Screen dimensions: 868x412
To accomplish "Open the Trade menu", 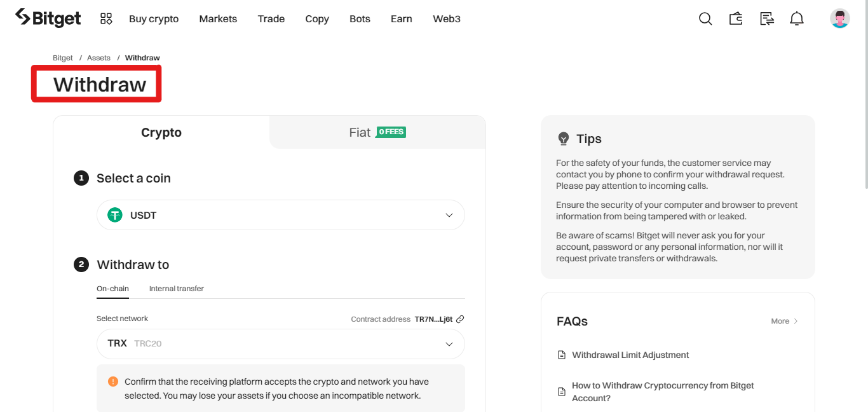I will click(x=271, y=18).
